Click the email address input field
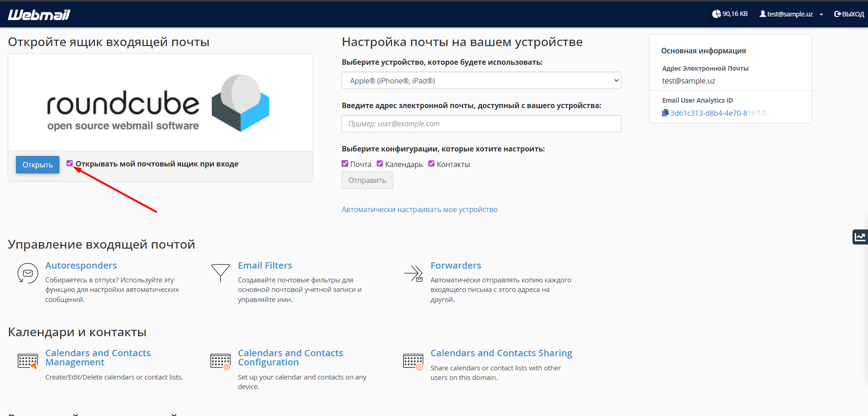868x416 pixels. tap(481, 124)
